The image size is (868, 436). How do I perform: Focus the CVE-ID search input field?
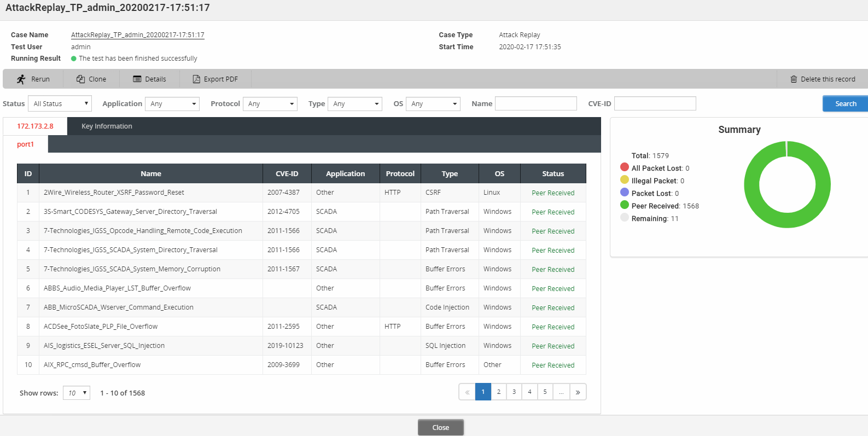pyautogui.click(x=655, y=103)
